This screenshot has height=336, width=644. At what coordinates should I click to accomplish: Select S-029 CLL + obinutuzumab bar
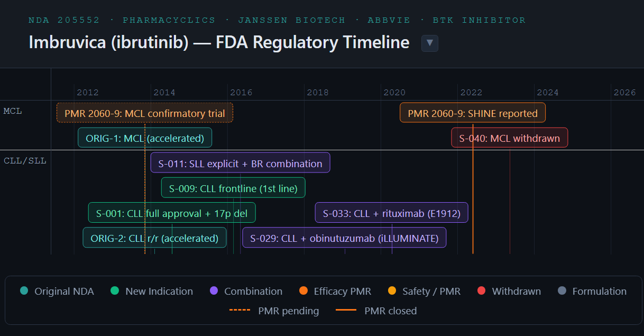click(345, 238)
